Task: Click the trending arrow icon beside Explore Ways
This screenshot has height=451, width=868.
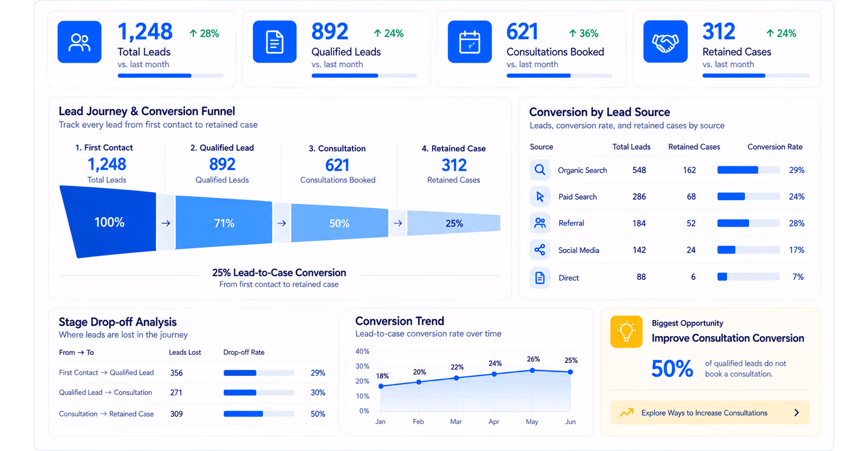Action: pyautogui.click(x=626, y=412)
